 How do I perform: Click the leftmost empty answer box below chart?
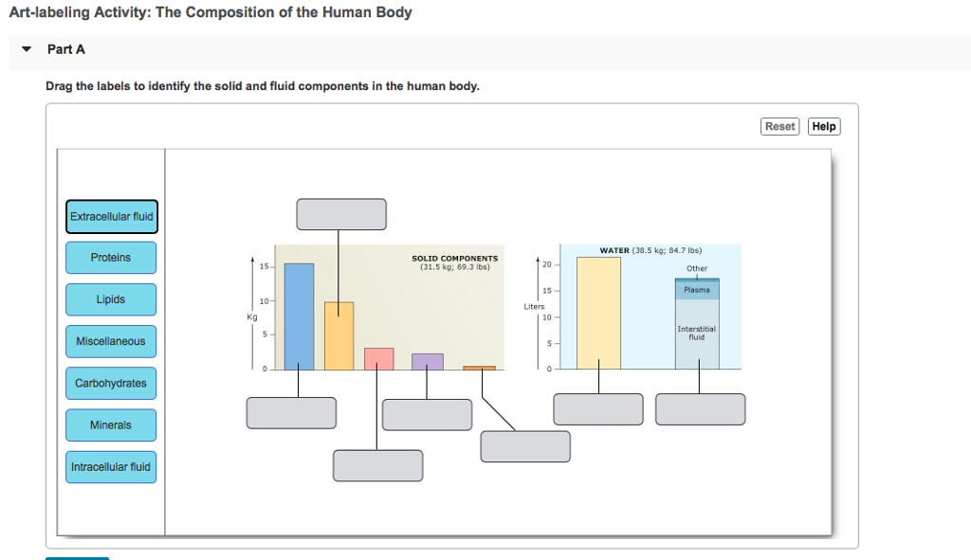tap(291, 412)
